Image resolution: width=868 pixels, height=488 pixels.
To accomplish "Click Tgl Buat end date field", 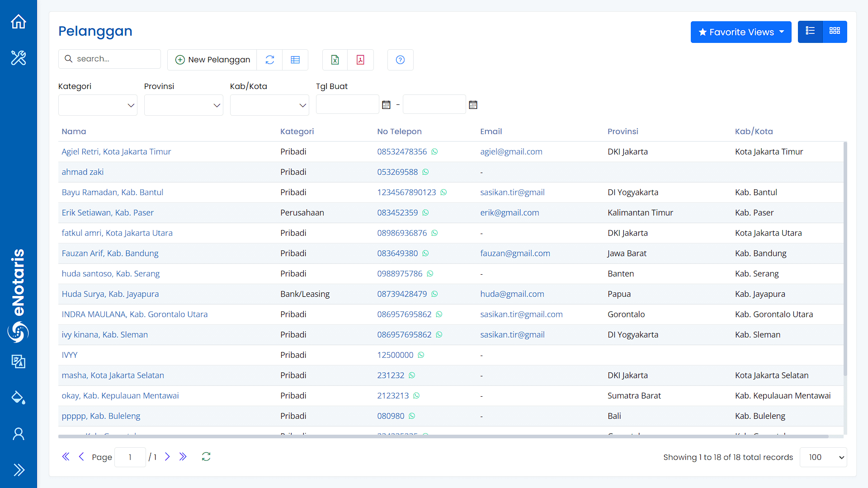I will pyautogui.click(x=434, y=104).
